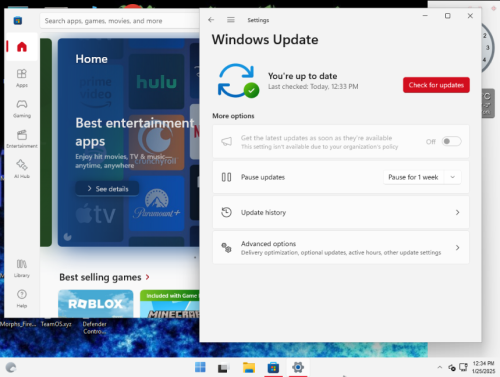Image resolution: width=500 pixels, height=377 pixels.
Task: Click Store search box
Action: 120,21
